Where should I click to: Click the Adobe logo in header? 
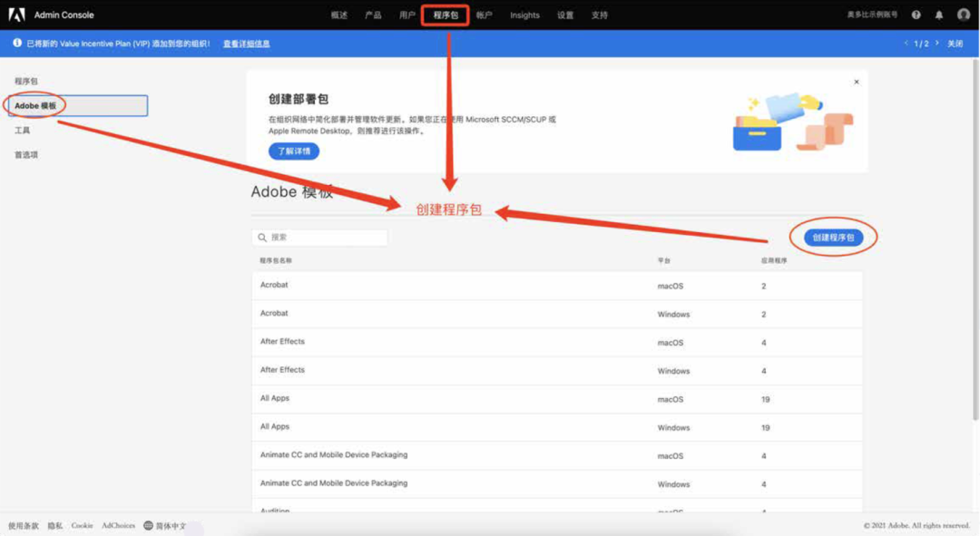[x=16, y=15]
